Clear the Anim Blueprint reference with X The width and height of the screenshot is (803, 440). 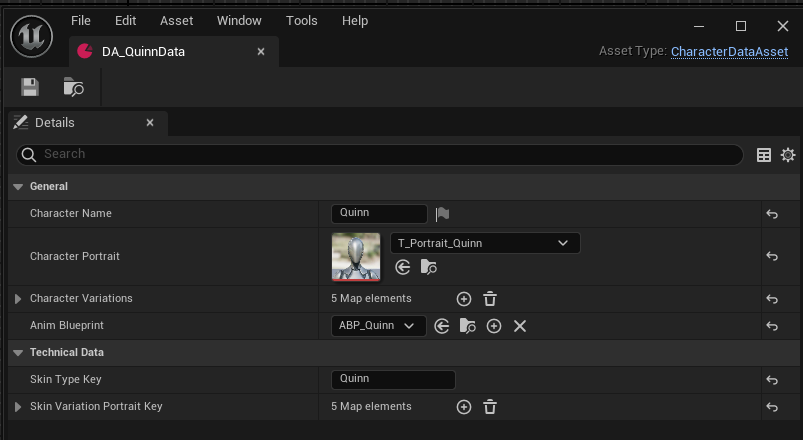(520, 326)
